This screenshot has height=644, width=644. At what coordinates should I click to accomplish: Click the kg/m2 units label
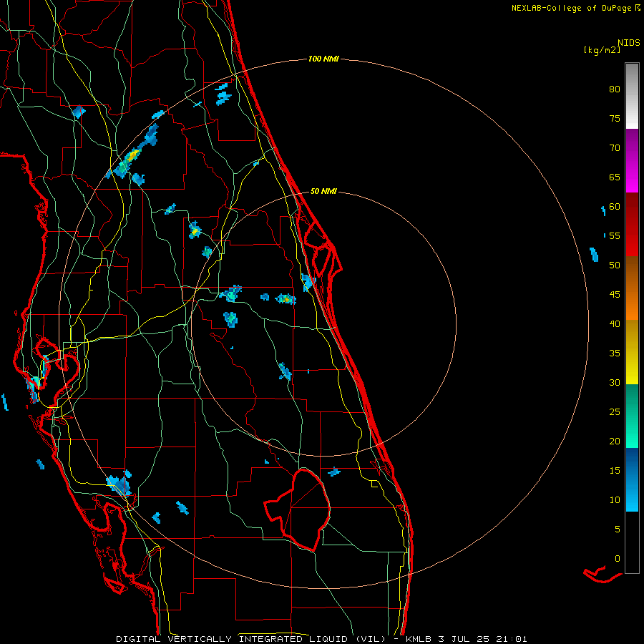(602, 50)
